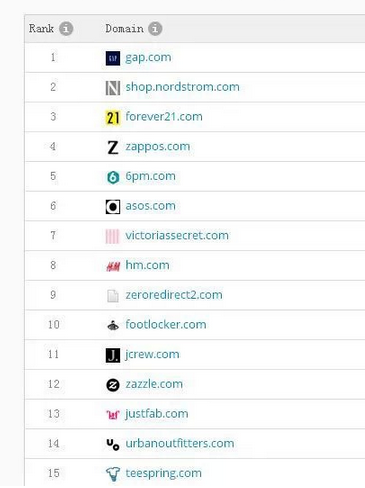Click the Domain column header
The image size is (365, 488).
124,29
